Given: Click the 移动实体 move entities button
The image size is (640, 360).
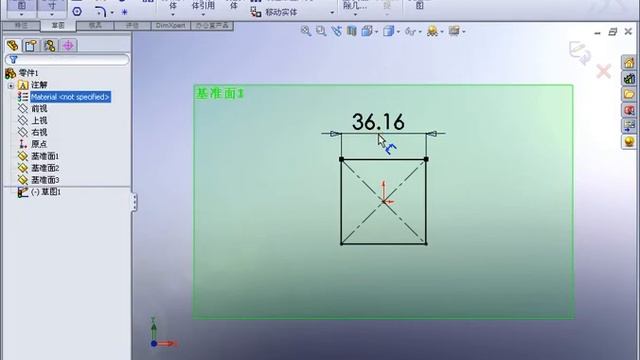Looking at the screenshot, I should pyautogui.click(x=275, y=12).
